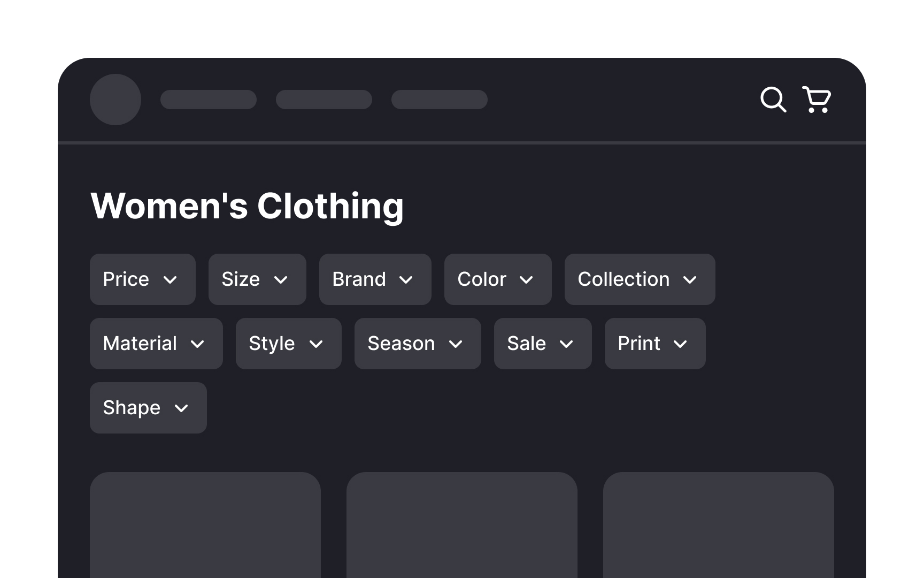
Task: Open the first product card thumbnail
Action: coord(205,525)
